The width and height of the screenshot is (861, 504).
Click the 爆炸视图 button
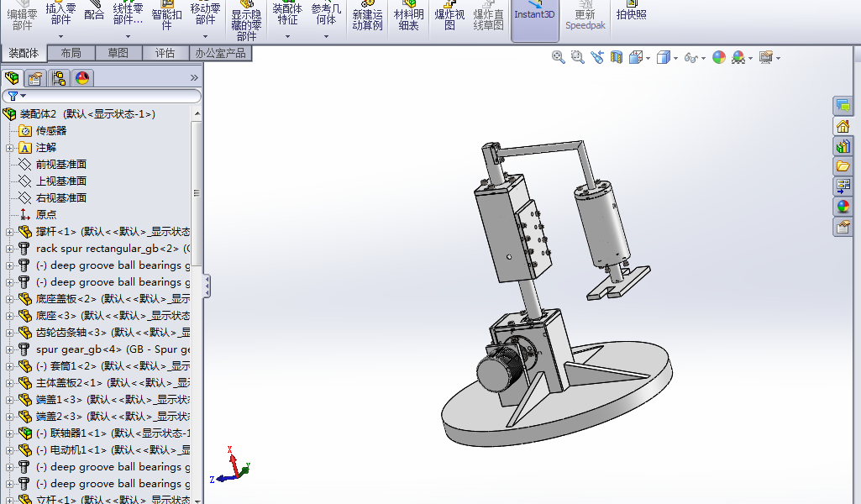coord(449,17)
